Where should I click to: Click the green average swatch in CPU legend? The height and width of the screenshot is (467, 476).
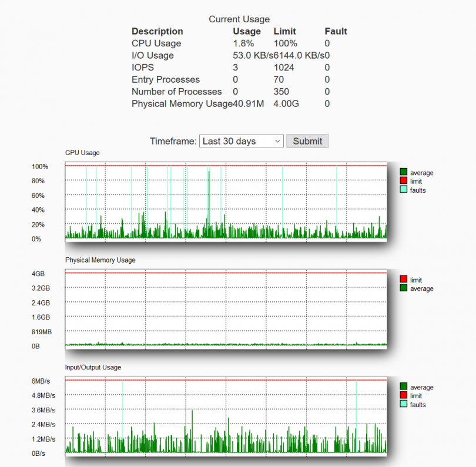[403, 173]
